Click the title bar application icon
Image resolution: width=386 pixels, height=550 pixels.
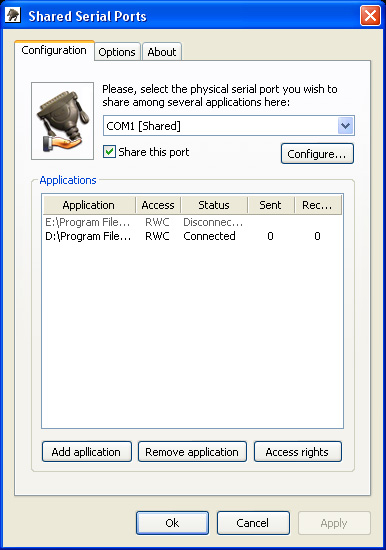pyautogui.click(x=13, y=16)
